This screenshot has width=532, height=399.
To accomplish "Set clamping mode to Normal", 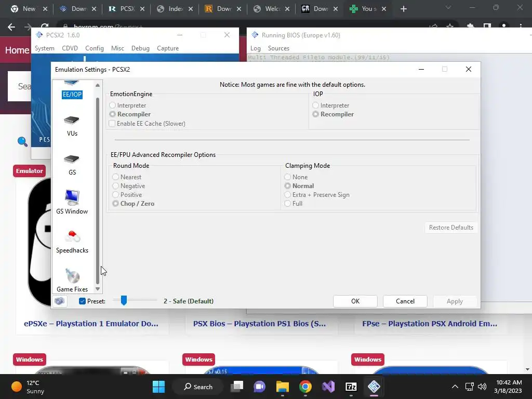I will pyautogui.click(x=288, y=185).
